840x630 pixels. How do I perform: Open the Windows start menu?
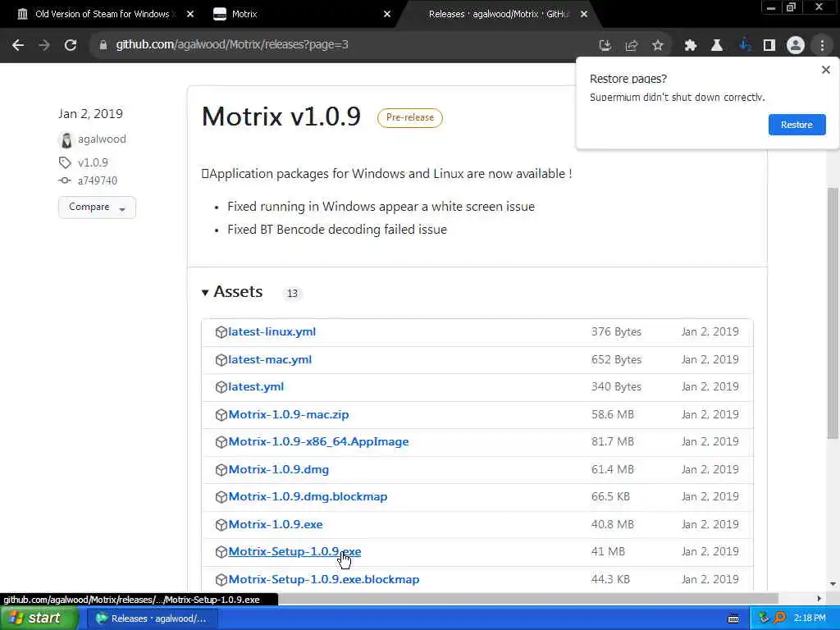38,619
